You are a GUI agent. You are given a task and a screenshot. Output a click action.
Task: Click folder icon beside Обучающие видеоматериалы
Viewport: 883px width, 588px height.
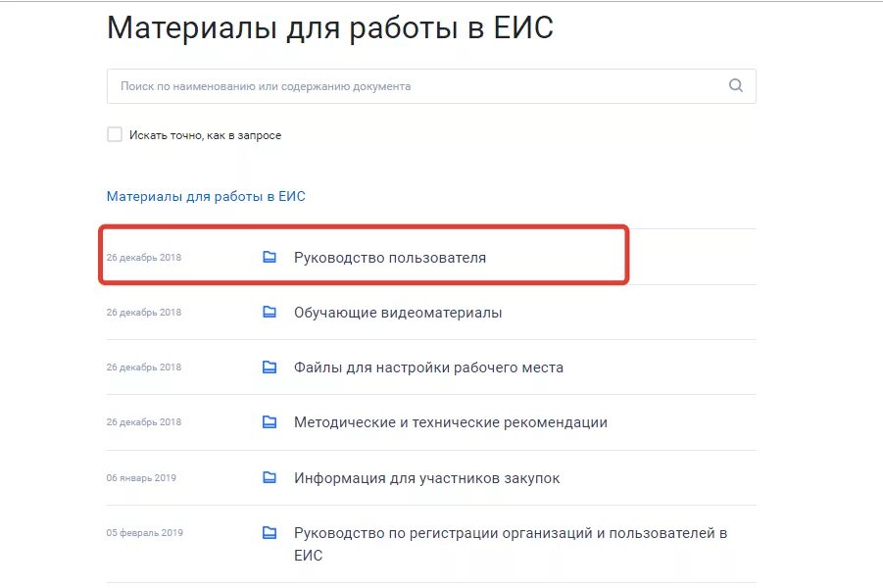270,312
